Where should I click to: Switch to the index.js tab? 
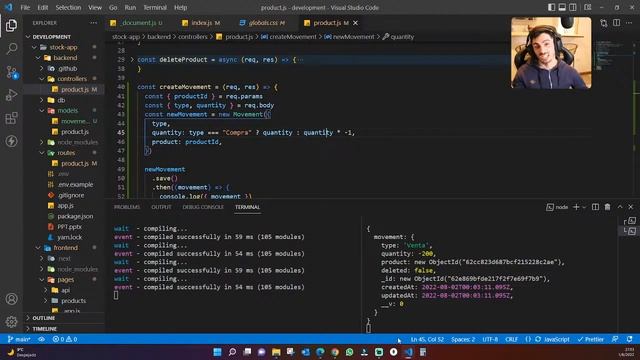tap(201, 23)
